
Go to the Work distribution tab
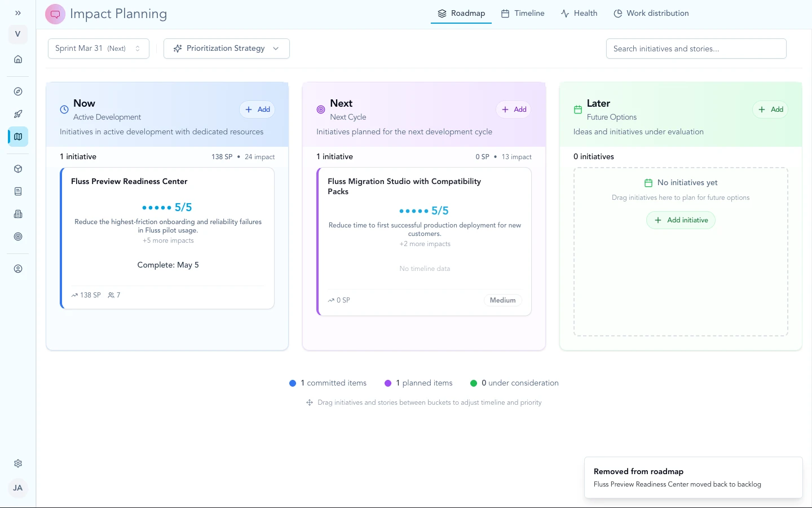click(x=651, y=14)
